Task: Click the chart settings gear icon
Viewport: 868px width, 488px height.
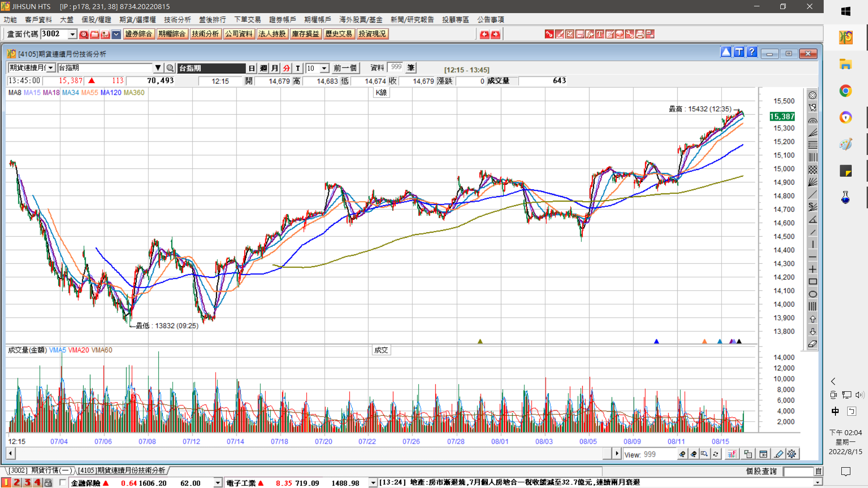Action: click(792, 454)
